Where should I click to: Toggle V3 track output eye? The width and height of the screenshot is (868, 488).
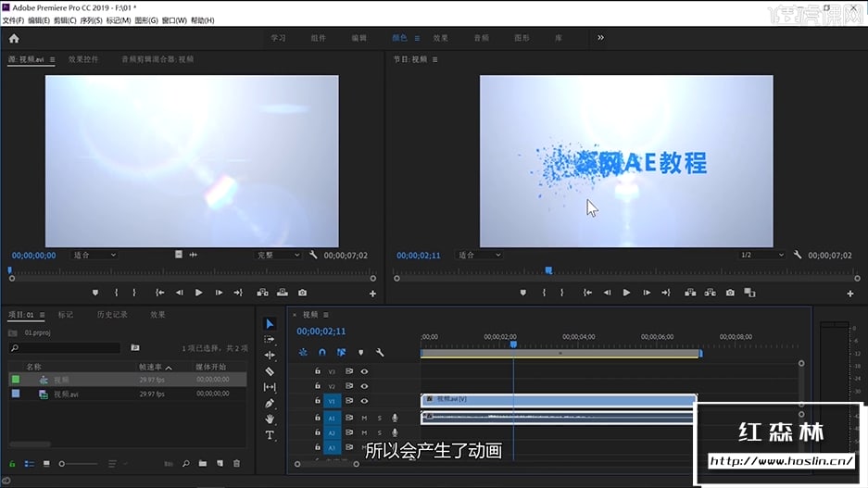coord(364,371)
